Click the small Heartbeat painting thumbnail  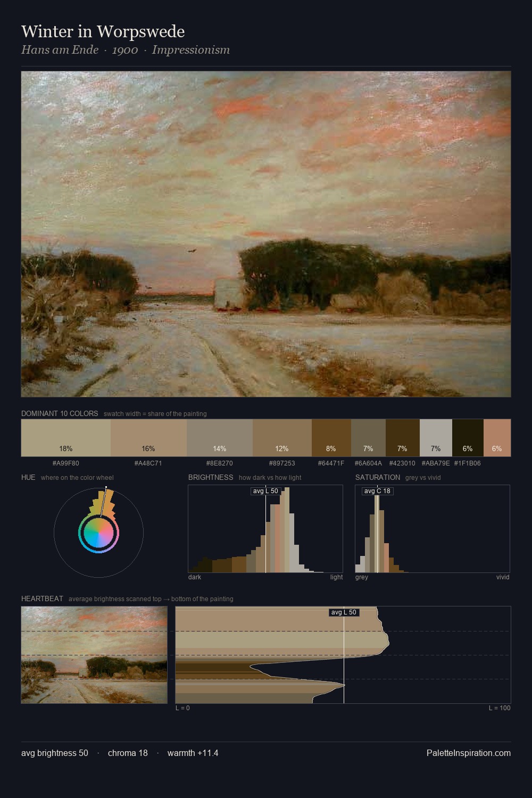point(94,655)
